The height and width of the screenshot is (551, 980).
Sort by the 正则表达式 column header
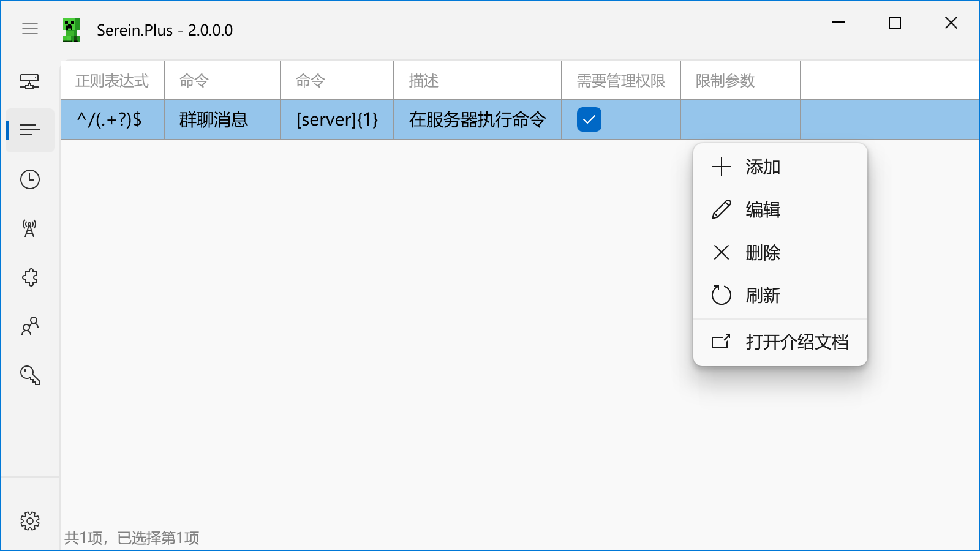click(112, 80)
